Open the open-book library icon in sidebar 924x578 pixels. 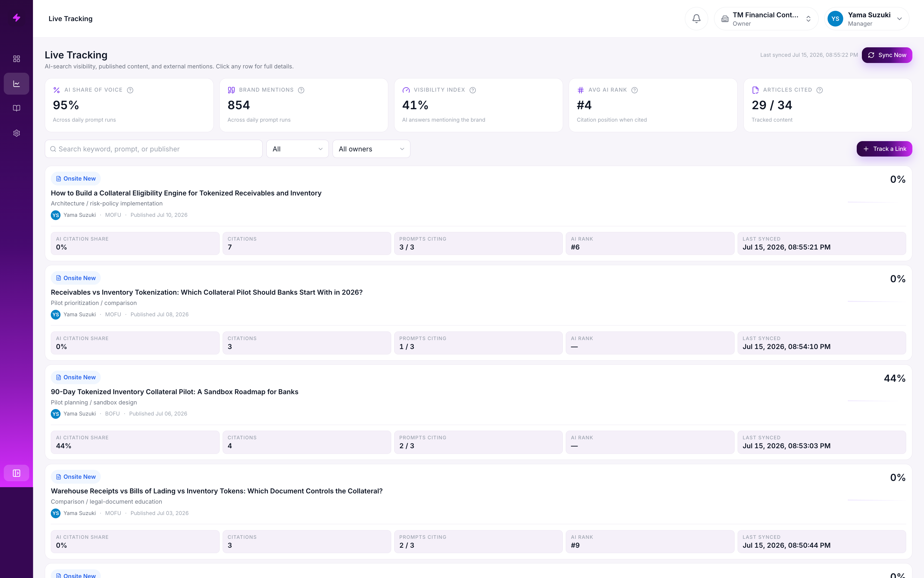point(16,108)
